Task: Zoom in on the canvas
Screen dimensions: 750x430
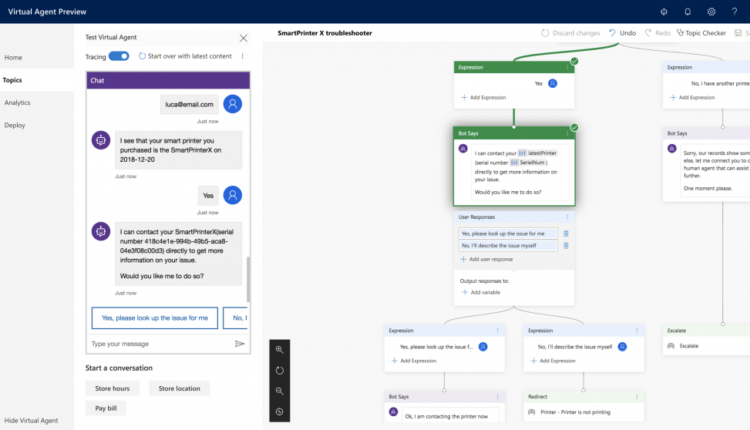Action: 279,349
